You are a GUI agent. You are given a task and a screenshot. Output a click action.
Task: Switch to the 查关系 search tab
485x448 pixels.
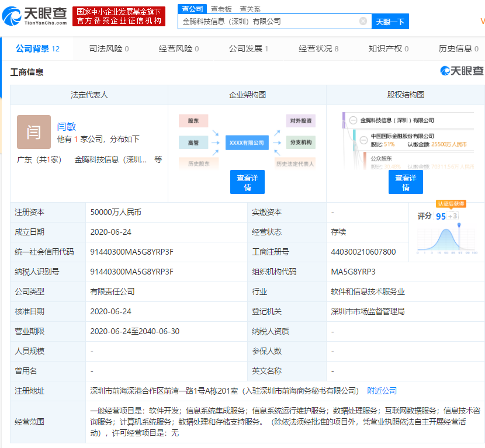pyautogui.click(x=250, y=9)
